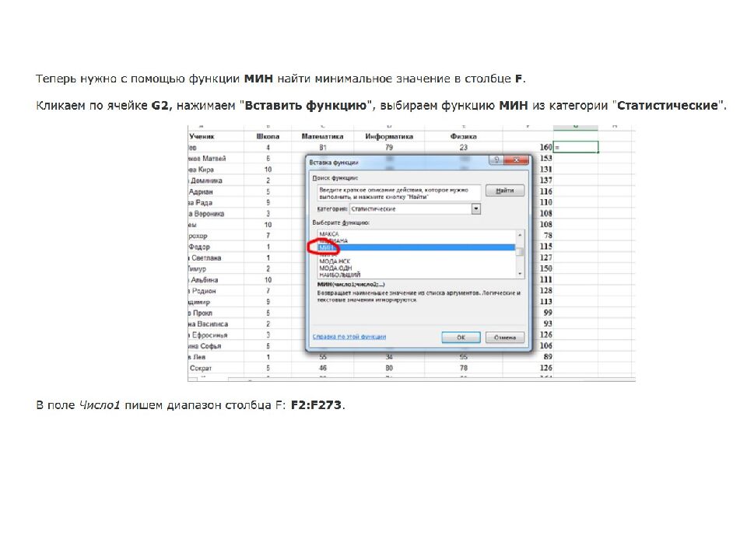Viewport: 747px width, 560px height.
Task: Click the Математика column header cell
Action: [x=322, y=136]
